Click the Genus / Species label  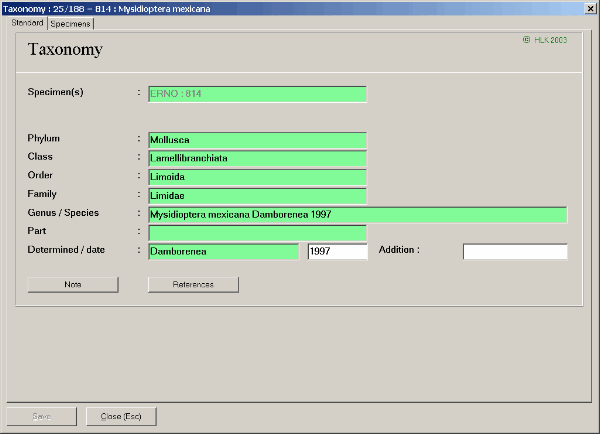[x=63, y=212]
